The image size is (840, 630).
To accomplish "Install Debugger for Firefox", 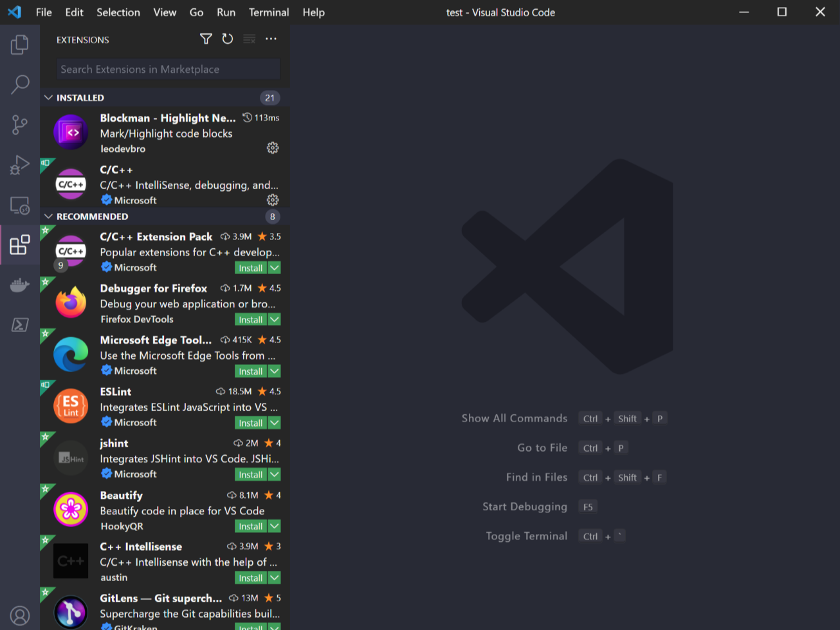I will 251,319.
